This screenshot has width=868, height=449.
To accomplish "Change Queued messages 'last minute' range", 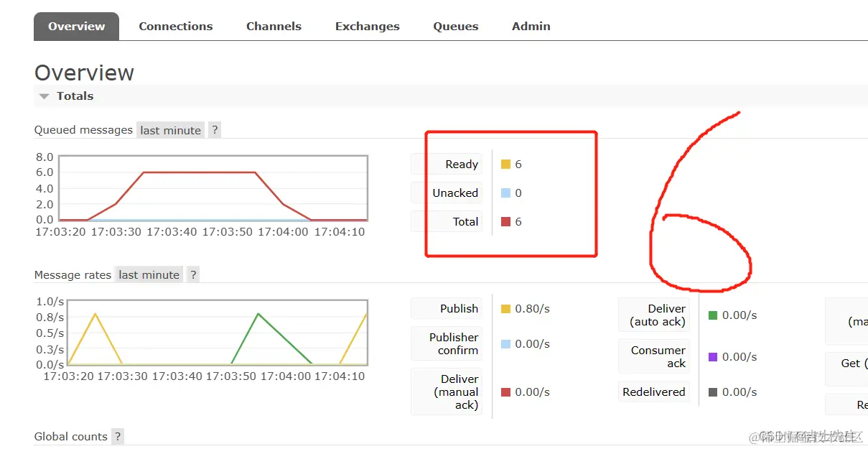I will [x=170, y=130].
